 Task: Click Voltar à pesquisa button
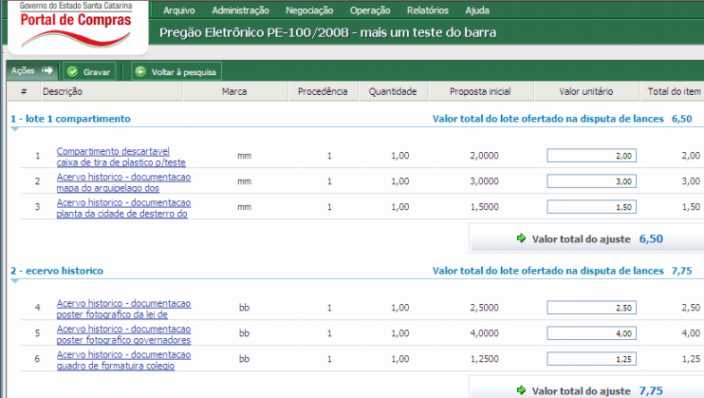pyautogui.click(x=176, y=71)
